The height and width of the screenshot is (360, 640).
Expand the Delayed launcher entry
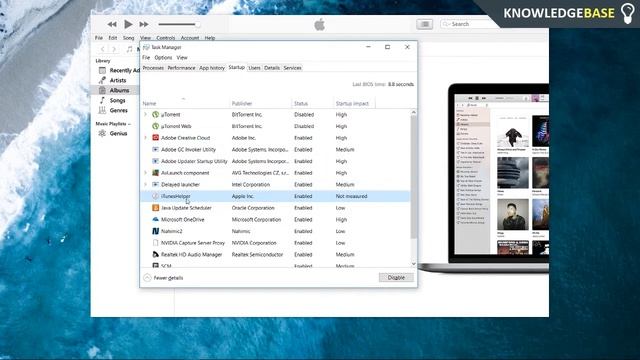tap(146, 184)
